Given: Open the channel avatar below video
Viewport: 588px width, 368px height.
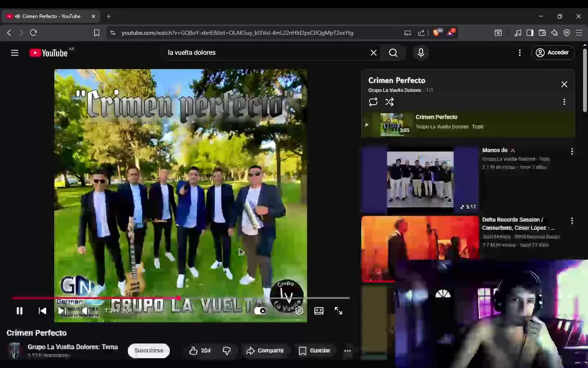Looking at the screenshot, I should click(x=15, y=350).
